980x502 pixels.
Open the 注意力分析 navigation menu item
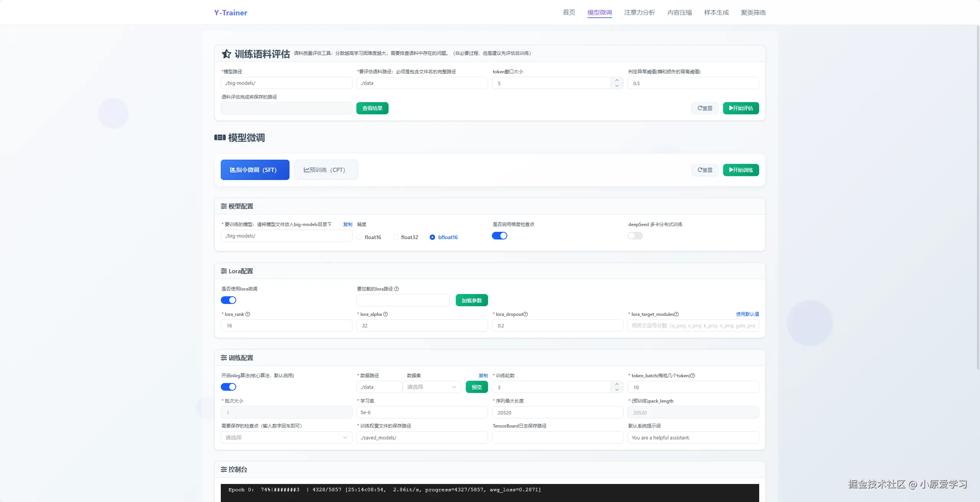639,13
